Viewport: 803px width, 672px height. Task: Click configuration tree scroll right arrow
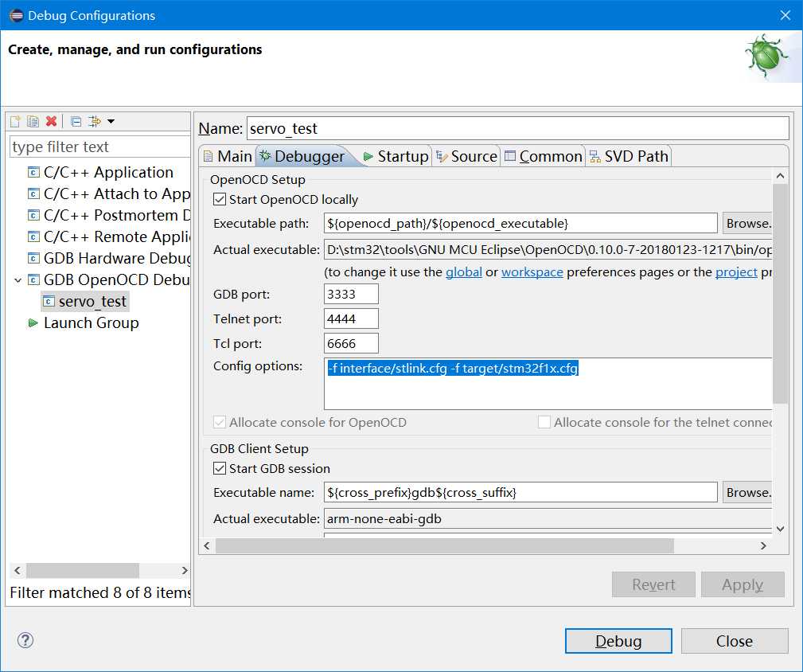tap(185, 571)
